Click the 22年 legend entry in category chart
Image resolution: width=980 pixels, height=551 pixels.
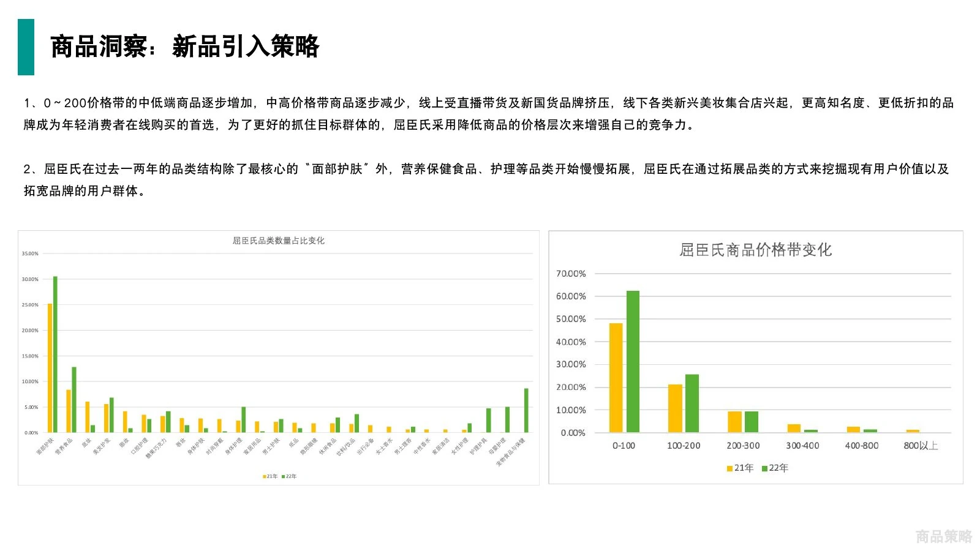(289, 476)
